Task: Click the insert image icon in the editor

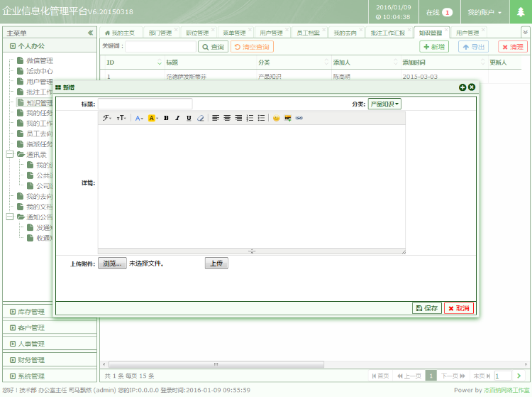Action: [288, 118]
